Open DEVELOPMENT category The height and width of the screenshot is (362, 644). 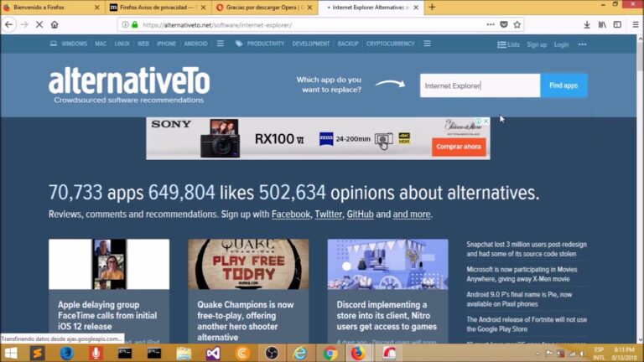[x=310, y=44]
